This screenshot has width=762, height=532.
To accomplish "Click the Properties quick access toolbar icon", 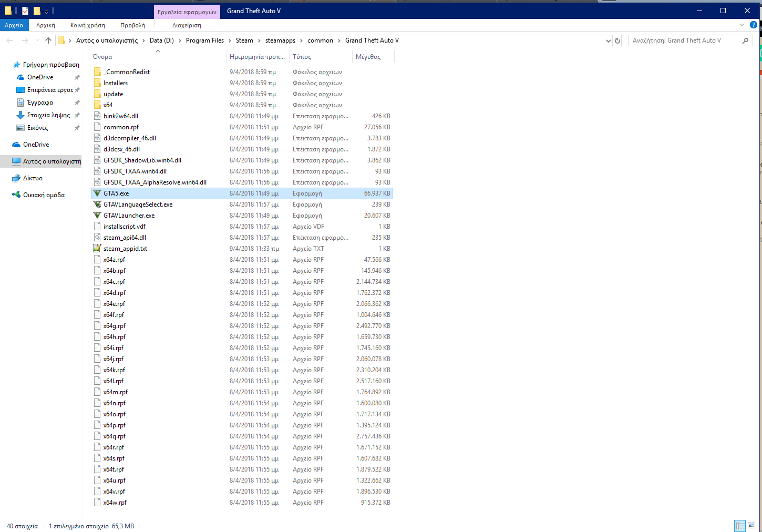I will pos(25,11).
